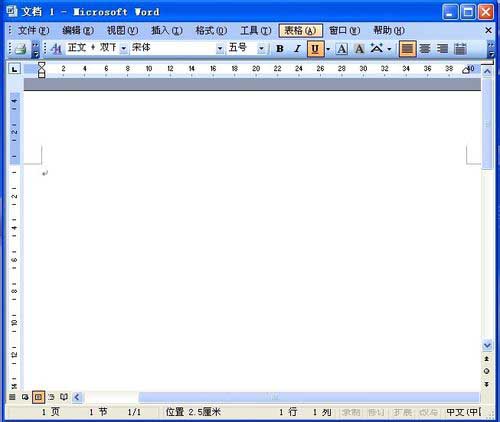
Task: Open the 视图 menu
Action: (122, 31)
